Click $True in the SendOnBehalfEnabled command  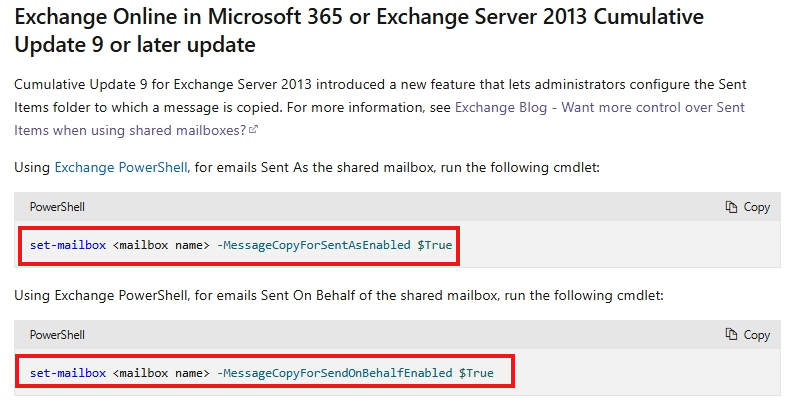(x=476, y=373)
